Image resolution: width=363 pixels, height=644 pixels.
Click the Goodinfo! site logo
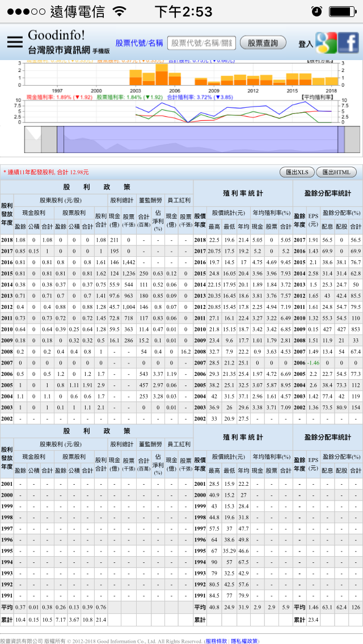[56, 35]
